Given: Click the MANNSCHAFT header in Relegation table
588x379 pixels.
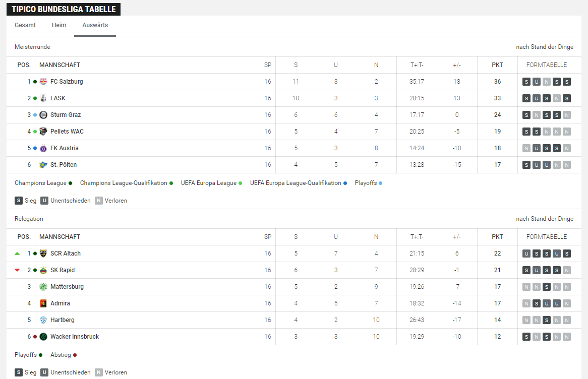Looking at the screenshot, I should 60,237.
